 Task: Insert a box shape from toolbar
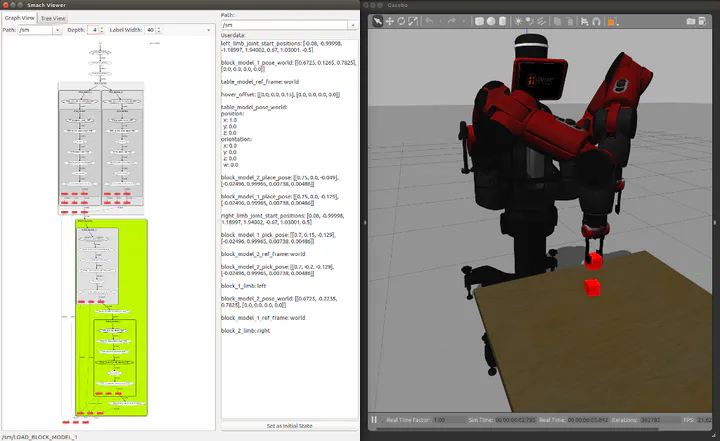(479, 21)
